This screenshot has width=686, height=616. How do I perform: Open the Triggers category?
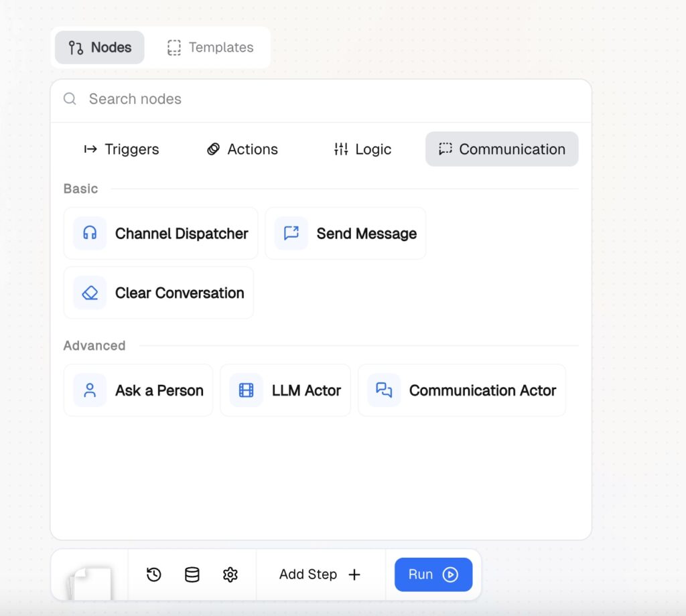tap(121, 149)
